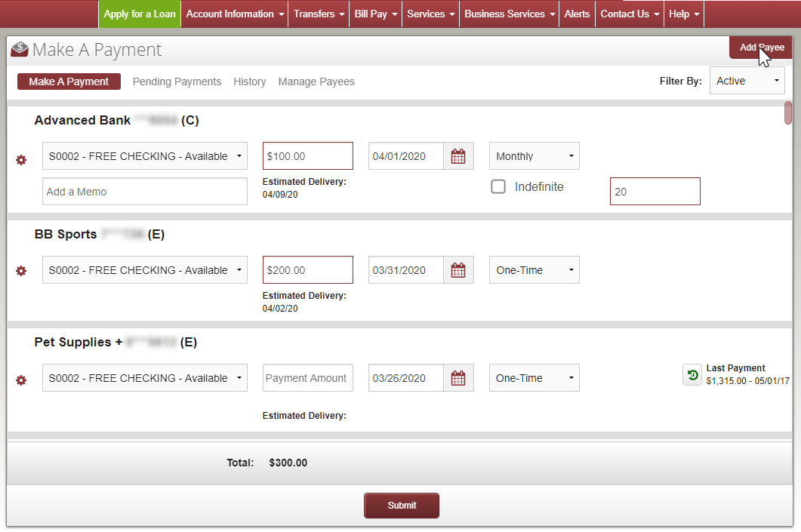This screenshot has height=532, width=801.
Task: Enable the Indefinite payment checkbox
Action: pyautogui.click(x=498, y=186)
